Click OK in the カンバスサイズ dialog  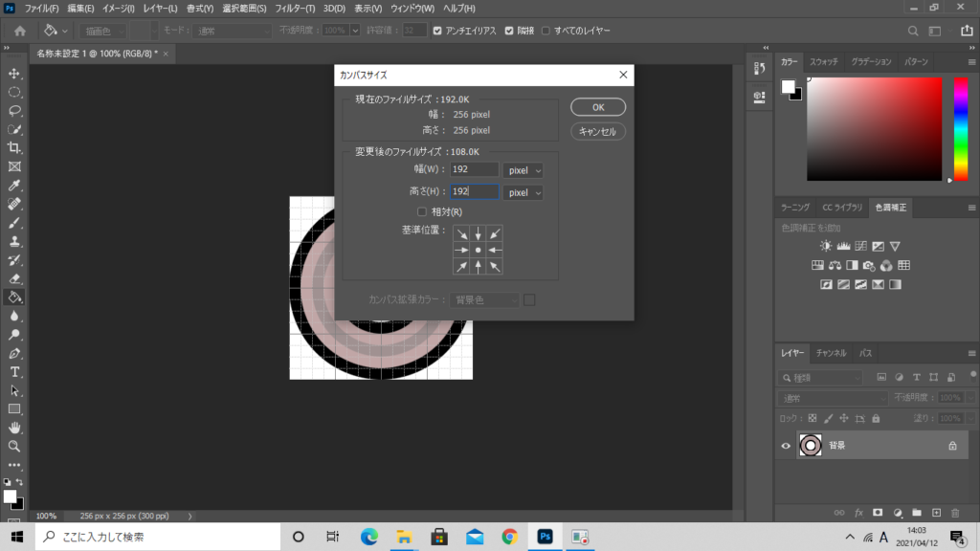598,107
